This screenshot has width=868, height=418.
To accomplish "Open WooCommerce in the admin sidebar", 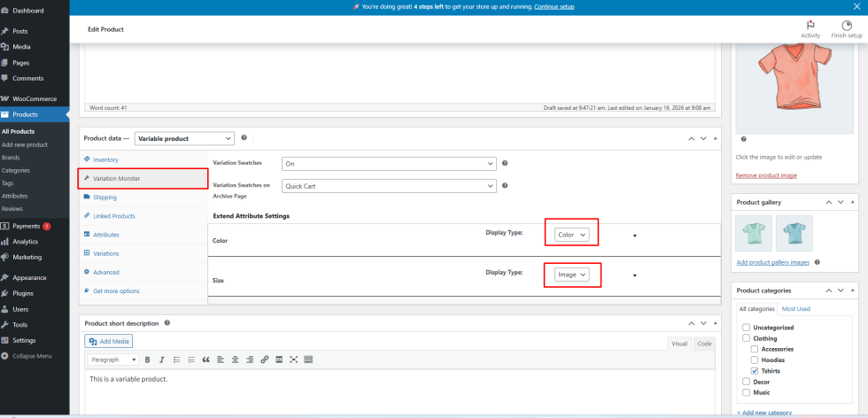I will coord(34,98).
